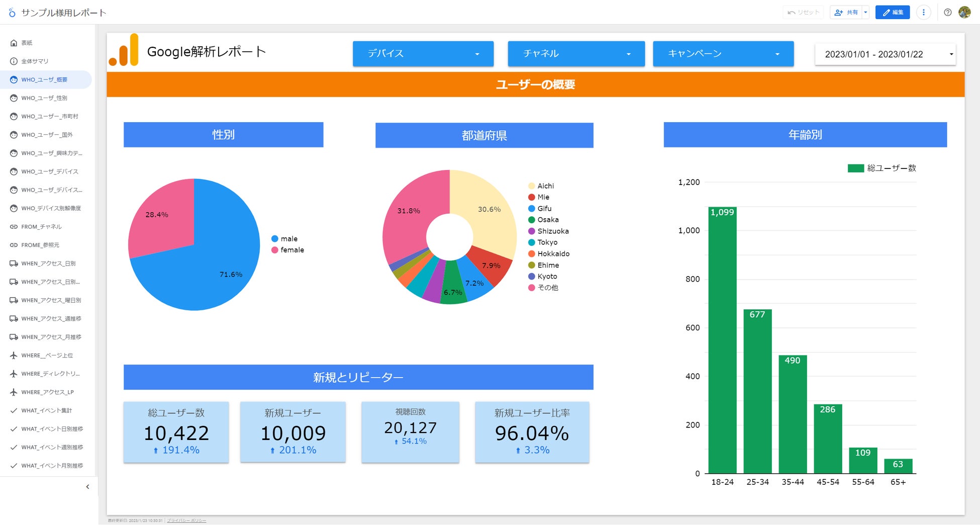Click the Shizuoka legend color dot
The height and width of the screenshot is (525, 980).
532,231
